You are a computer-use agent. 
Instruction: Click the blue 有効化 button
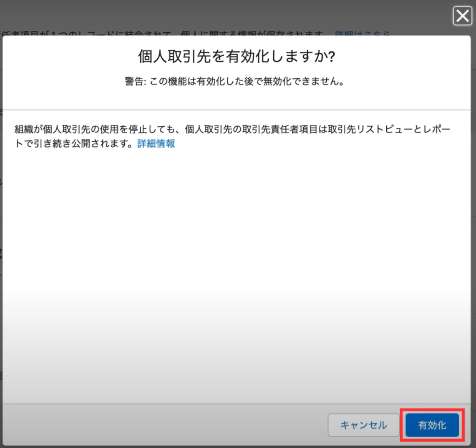click(432, 425)
